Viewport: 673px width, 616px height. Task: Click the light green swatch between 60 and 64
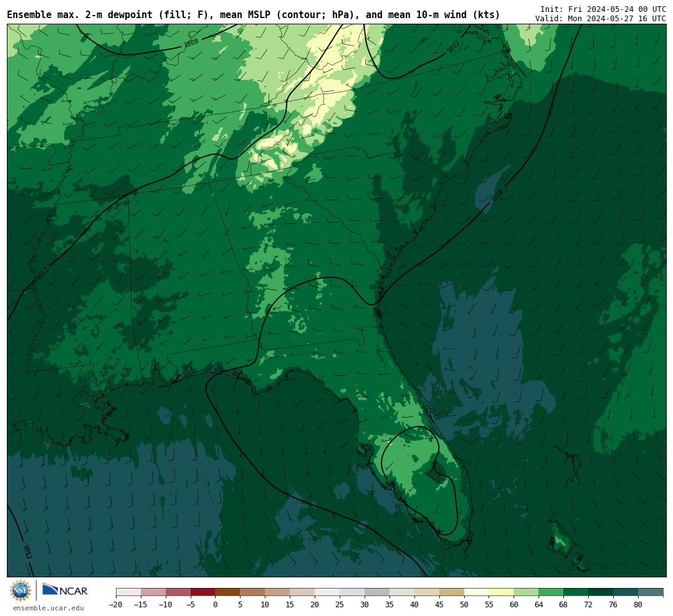coord(526,592)
